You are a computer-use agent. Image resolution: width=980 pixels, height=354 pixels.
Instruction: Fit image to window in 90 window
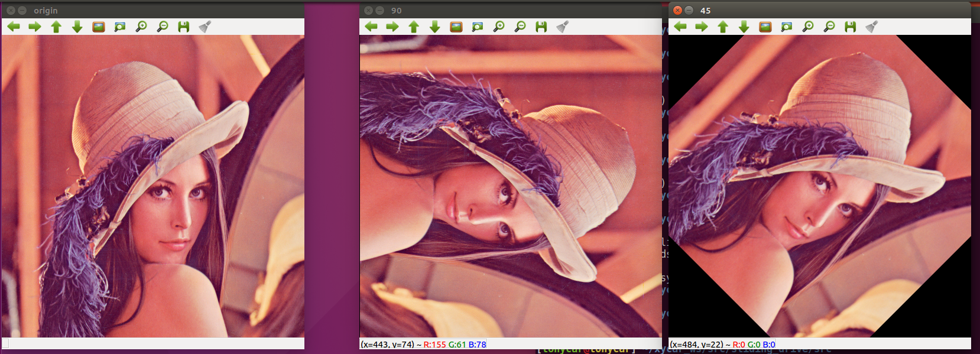478,27
